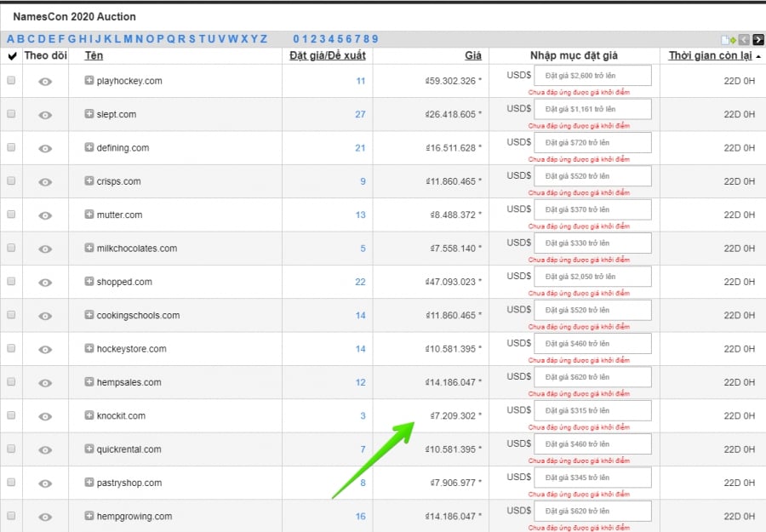Expand details for defining.com with plus icon
Viewport: 766px width, 532px height.
click(x=89, y=147)
